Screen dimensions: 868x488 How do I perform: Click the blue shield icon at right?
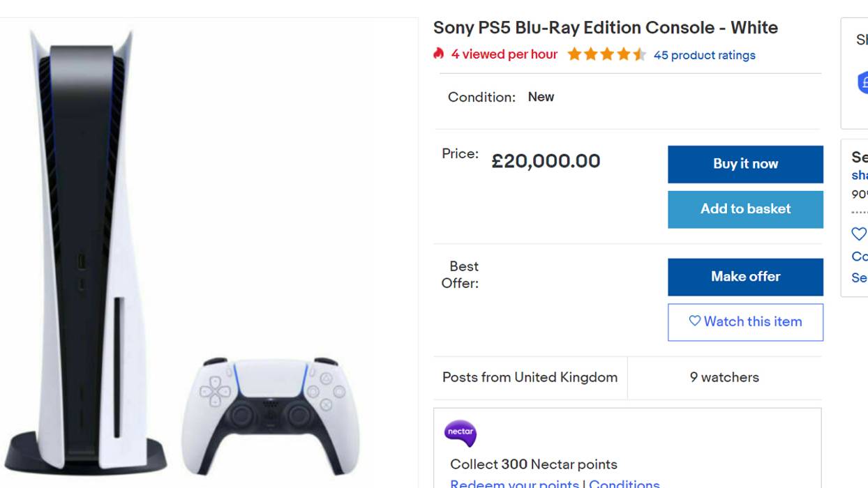click(x=862, y=82)
